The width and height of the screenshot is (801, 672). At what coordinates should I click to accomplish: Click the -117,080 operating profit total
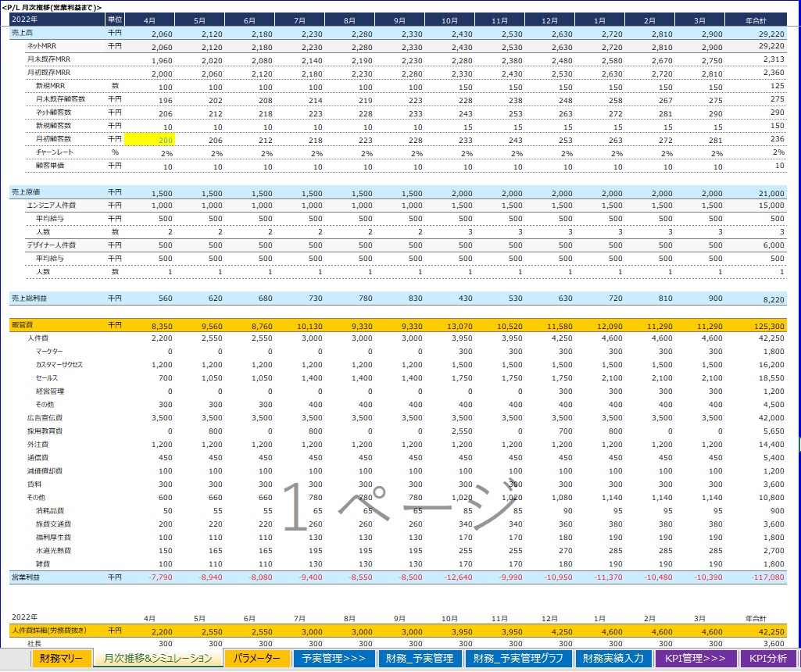(768, 577)
